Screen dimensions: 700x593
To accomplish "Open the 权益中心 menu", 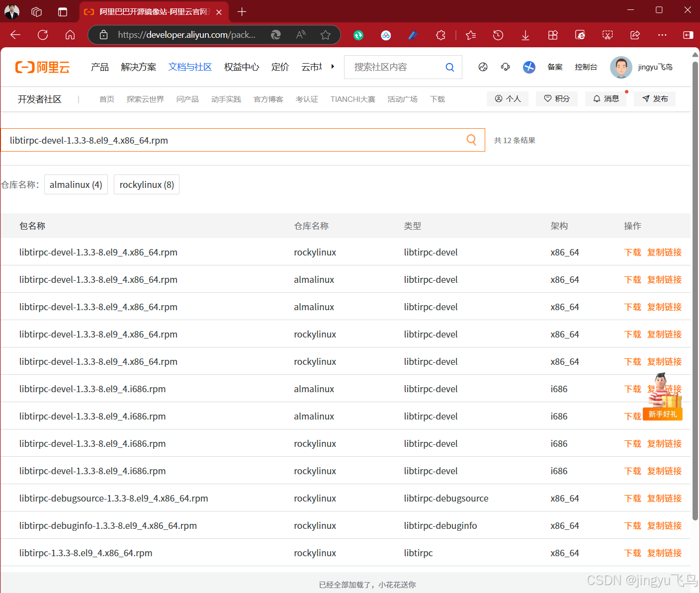I will coord(242,67).
